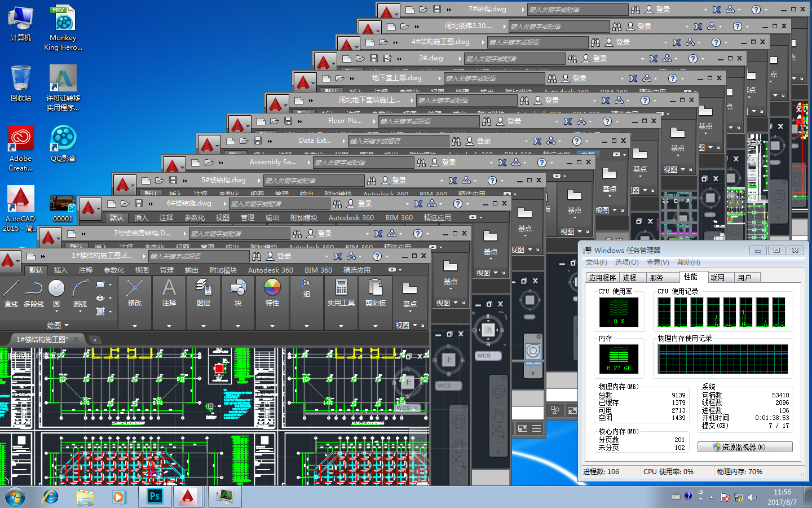The height and width of the screenshot is (508, 812).
Task: Open 文件(F) menu in Task Manager
Action: 597,262
